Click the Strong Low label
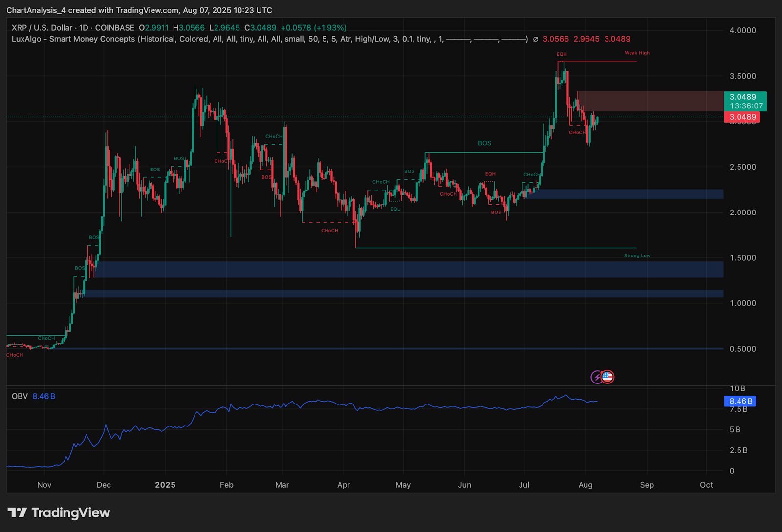The width and height of the screenshot is (782, 532). (x=637, y=256)
